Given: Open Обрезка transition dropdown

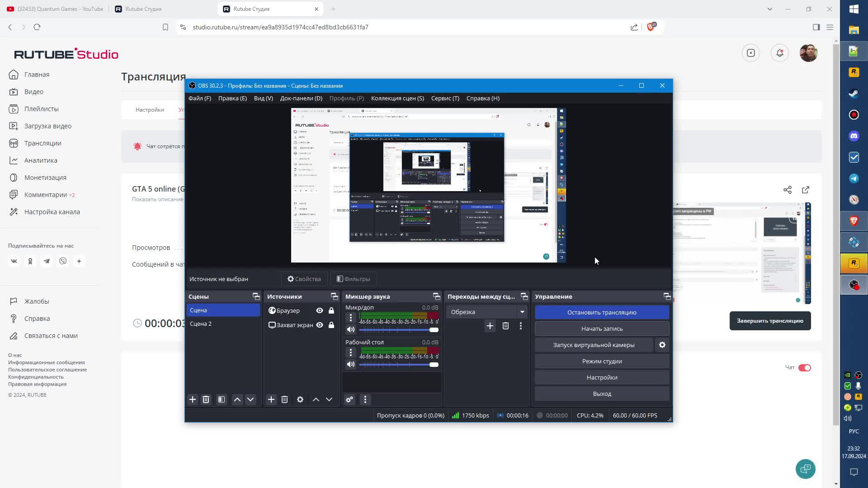Looking at the screenshot, I should (486, 312).
